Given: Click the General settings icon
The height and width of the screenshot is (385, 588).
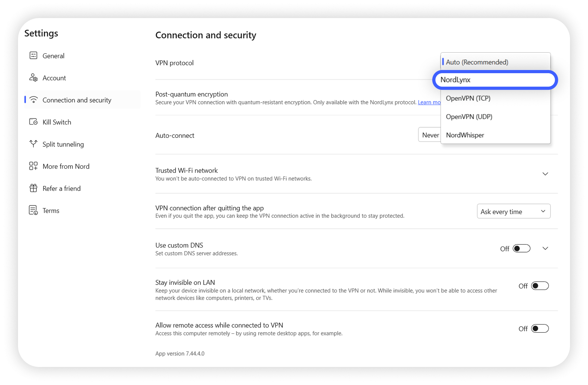Looking at the screenshot, I should pos(33,56).
